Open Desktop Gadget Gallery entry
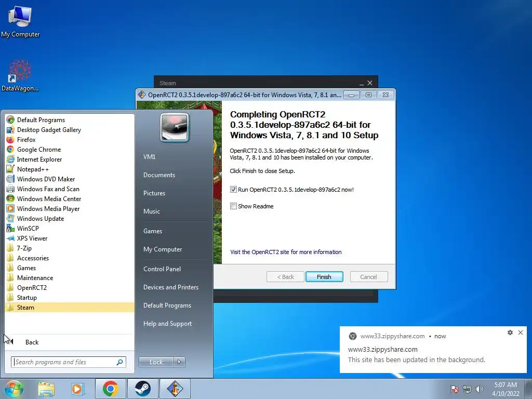Viewport: 532px width, 399px height. (x=44, y=129)
